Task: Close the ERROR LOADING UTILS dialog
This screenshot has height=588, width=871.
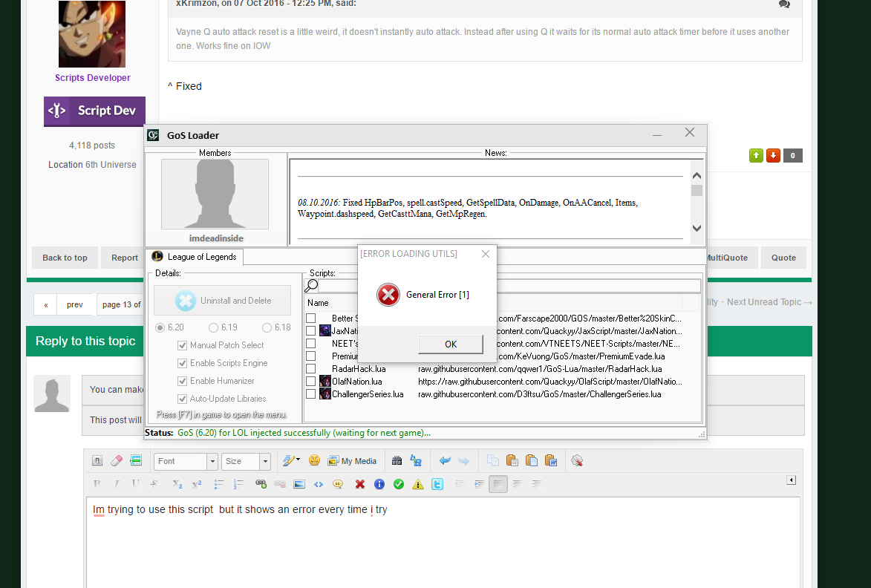Action: pos(486,254)
